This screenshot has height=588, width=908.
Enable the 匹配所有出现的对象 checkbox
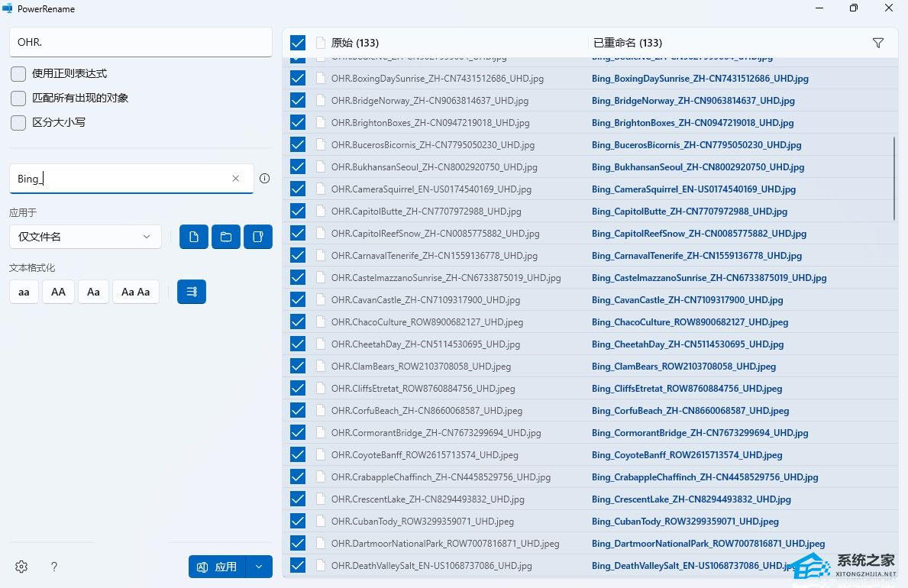[18, 98]
